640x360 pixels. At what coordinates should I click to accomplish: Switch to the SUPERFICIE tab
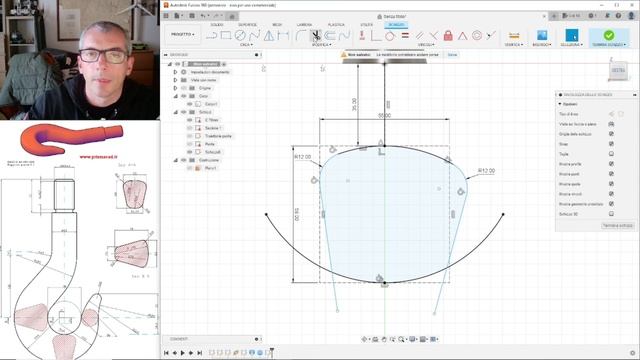coord(247,25)
